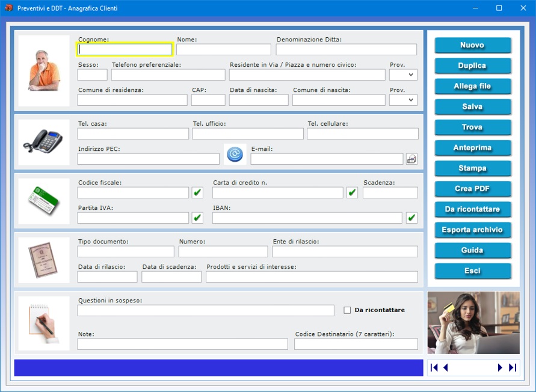Screen dimensions: 536x392
Task: Click the send email icon beside E-mail field
Action: (411, 159)
